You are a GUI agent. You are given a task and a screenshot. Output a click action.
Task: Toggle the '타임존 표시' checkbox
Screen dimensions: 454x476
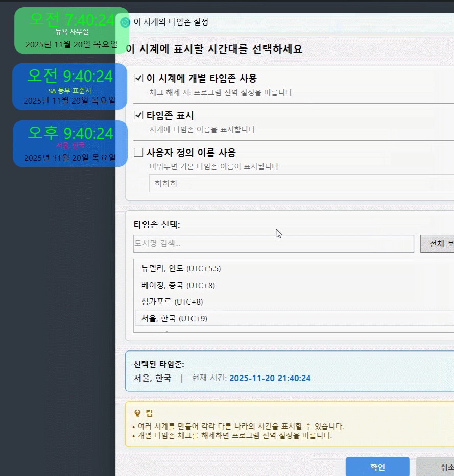click(x=138, y=115)
